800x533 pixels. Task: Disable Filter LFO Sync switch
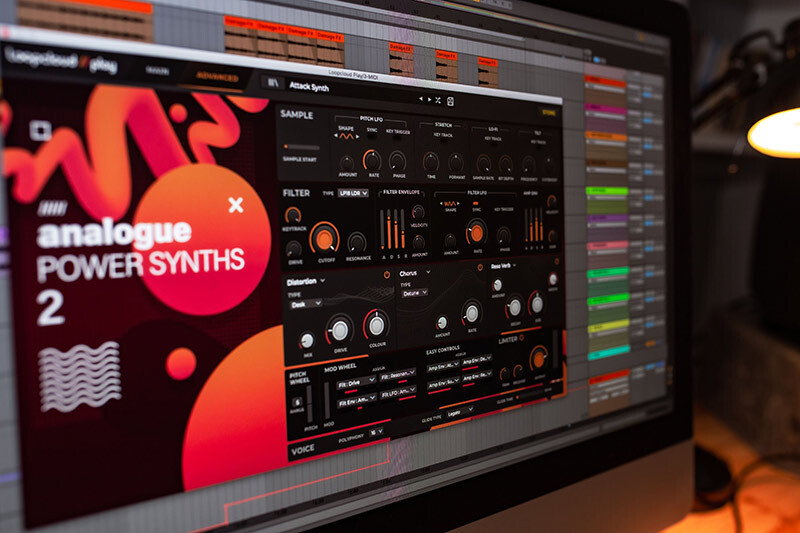[x=476, y=204]
